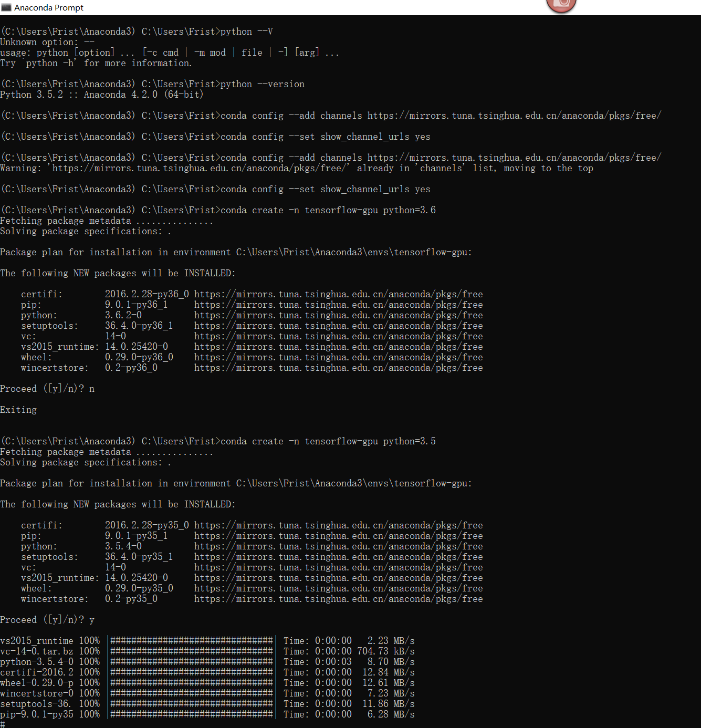Click the 'Try python -h for more information' line
The width and height of the screenshot is (701, 728).
pyautogui.click(x=96, y=63)
